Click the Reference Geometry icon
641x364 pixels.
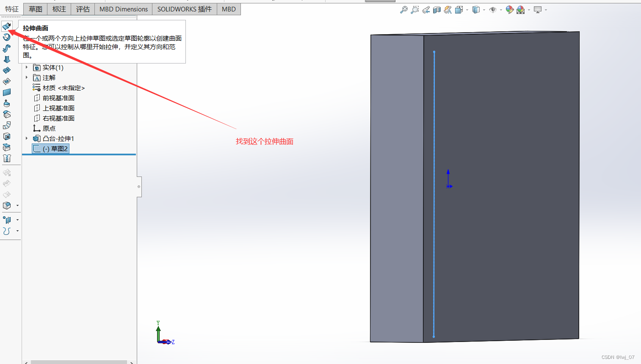pyautogui.click(x=7, y=220)
